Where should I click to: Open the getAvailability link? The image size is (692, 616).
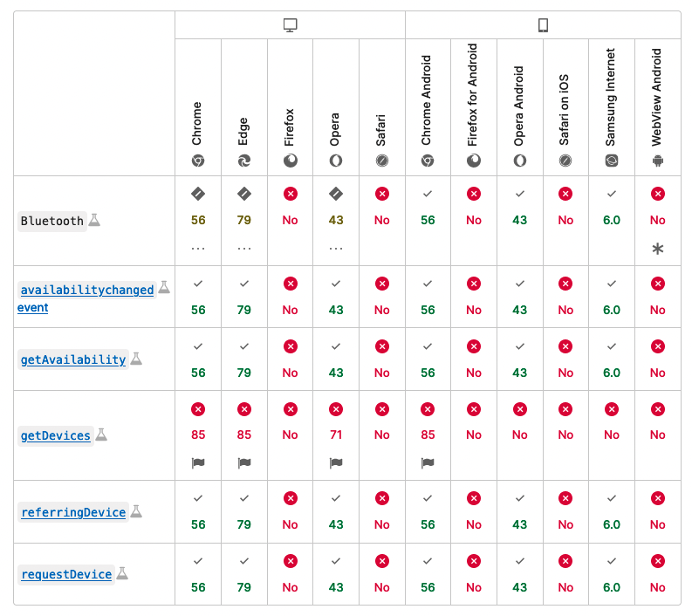[73, 359]
